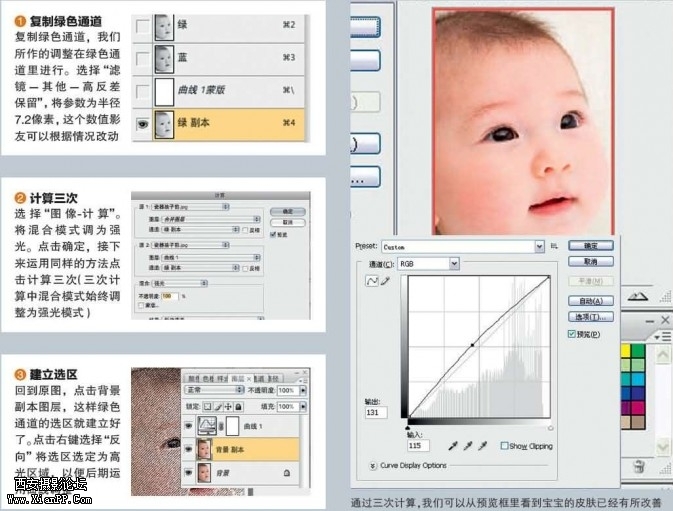Image resolution: width=673 pixels, height=511 pixels.
Task: Hide the 背景 layer via eye icon
Action: [188, 472]
